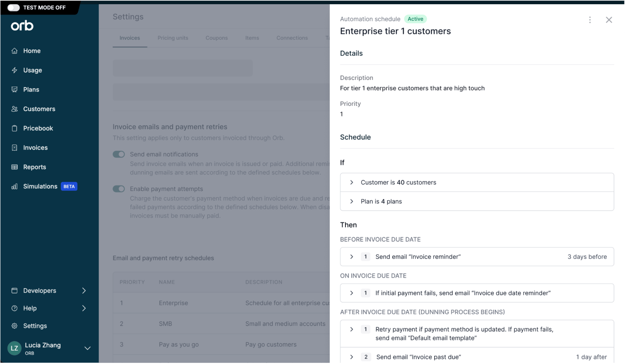Click the Customers sidebar label
The width and height of the screenshot is (625, 364).
39,109
